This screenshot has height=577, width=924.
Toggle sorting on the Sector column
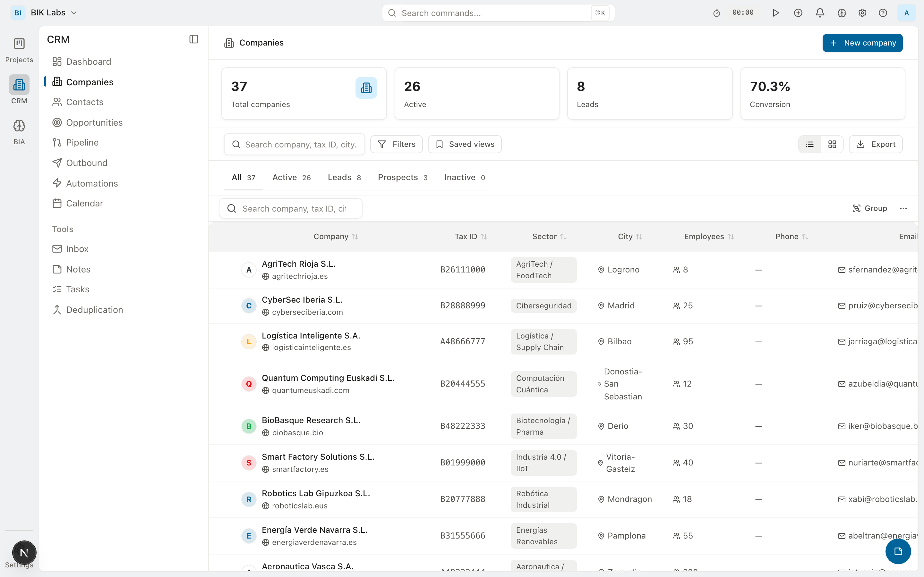coord(549,236)
